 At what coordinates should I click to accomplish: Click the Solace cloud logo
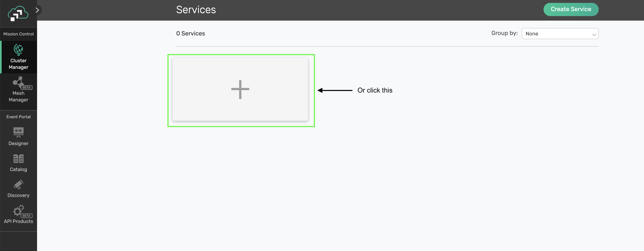pyautogui.click(x=17, y=14)
